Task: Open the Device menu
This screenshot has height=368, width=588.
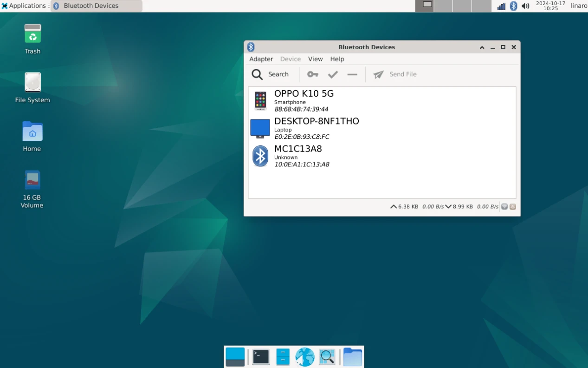Action: click(291, 59)
